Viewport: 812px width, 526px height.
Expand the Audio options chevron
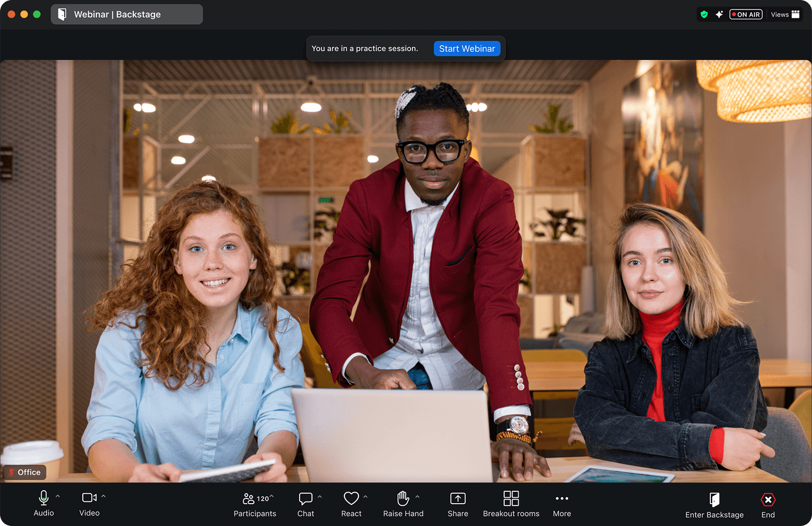(x=58, y=497)
